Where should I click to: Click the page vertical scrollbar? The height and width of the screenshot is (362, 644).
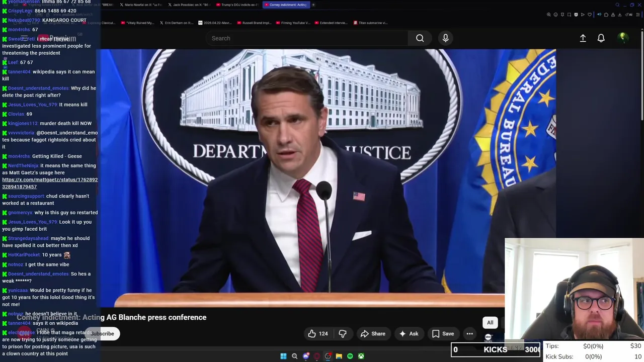click(x=642, y=75)
